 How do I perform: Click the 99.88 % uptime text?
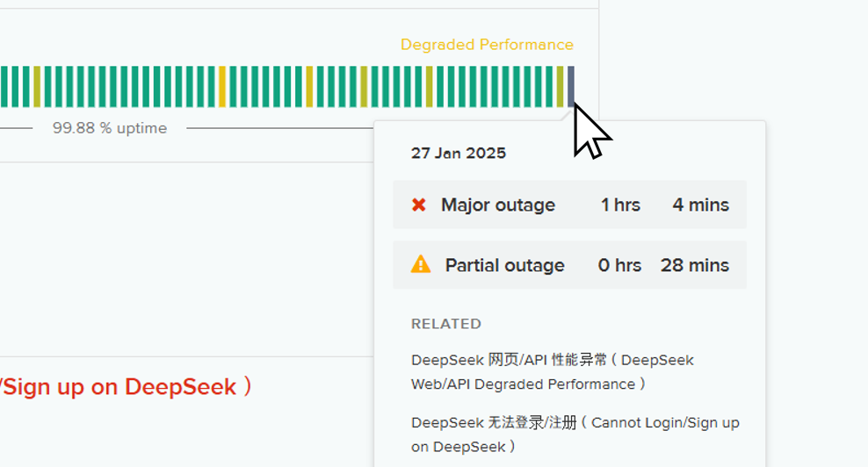(x=110, y=128)
